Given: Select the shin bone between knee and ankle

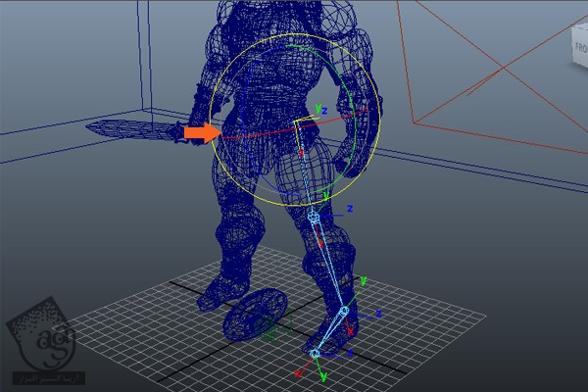Looking at the screenshot, I should click(x=329, y=264).
